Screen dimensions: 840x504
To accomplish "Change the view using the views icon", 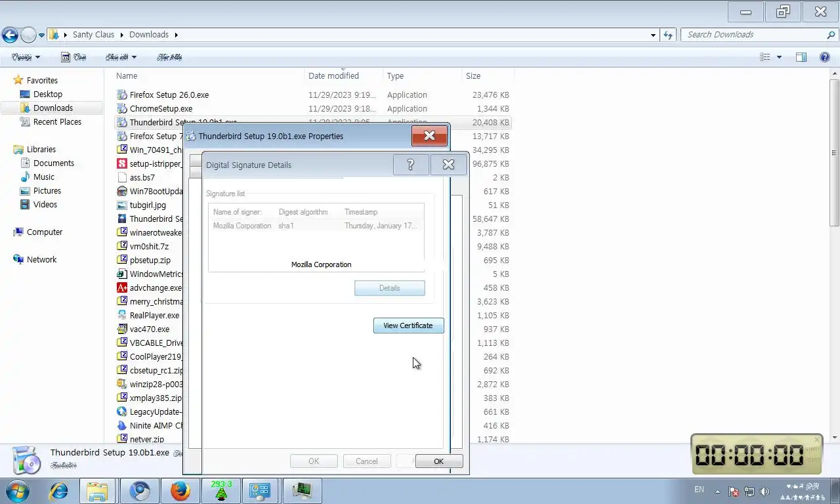I will tap(765, 57).
